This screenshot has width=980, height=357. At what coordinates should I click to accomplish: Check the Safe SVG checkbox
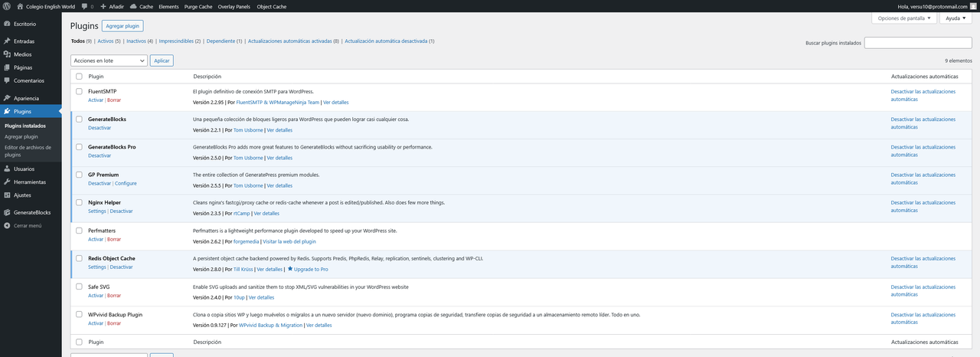(79, 287)
